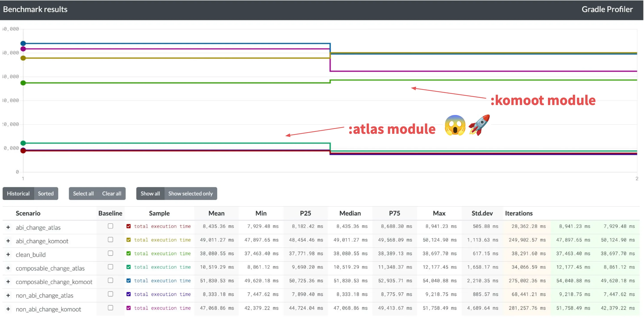Click the magenta data point on the chart

tap(23, 49)
